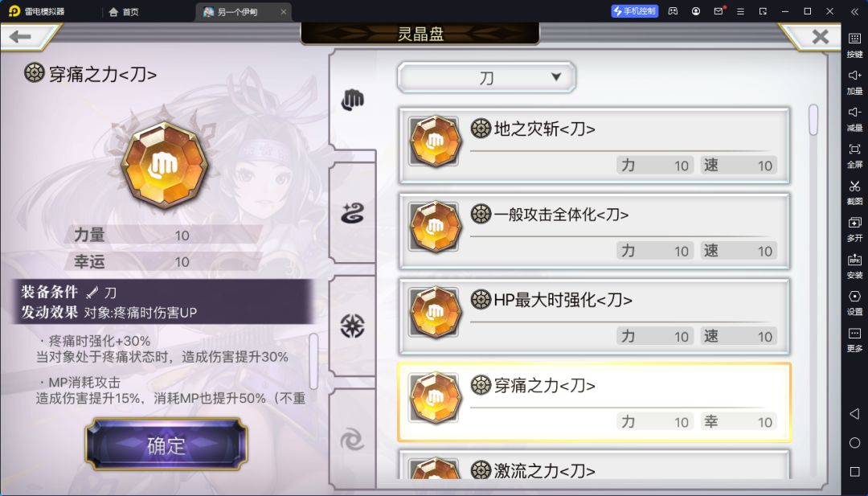Choose the 一般攻击全体化<刀> crystal
The width and height of the screenshot is (868, 496).
point(594,232)
